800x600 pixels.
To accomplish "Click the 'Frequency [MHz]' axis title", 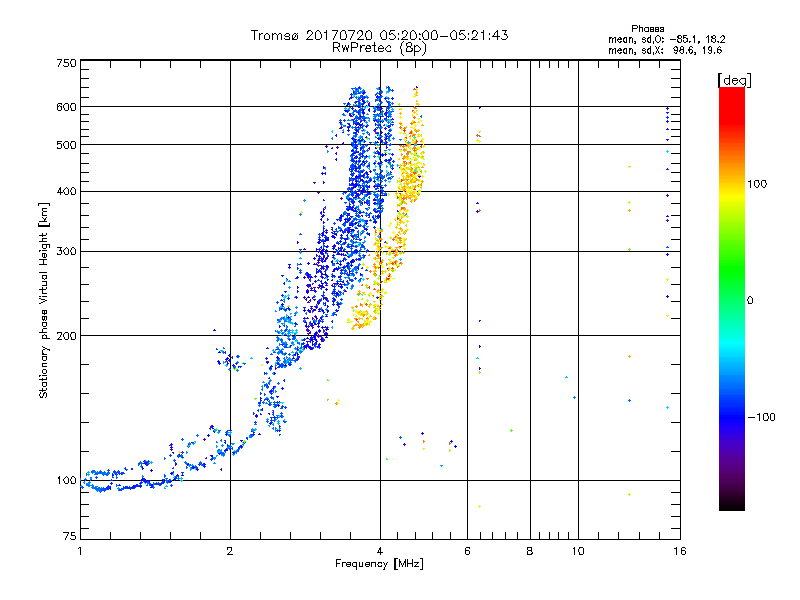I will [379, 564].
